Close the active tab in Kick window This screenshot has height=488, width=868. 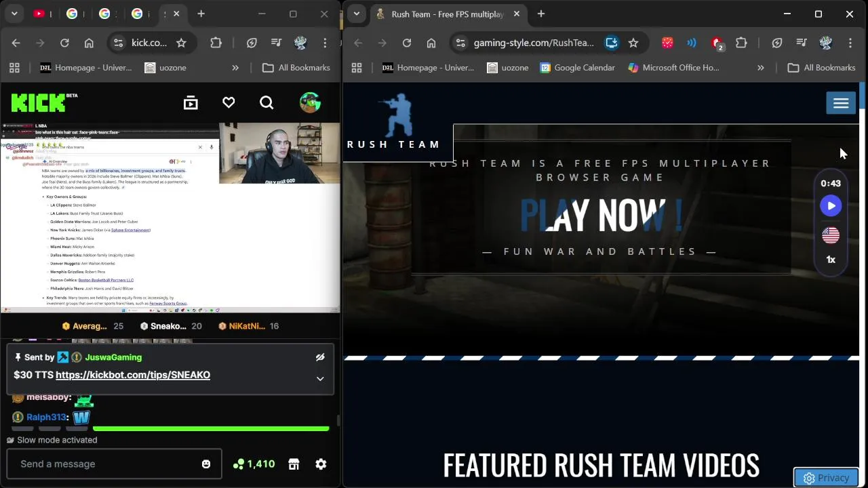click(177, 14)
